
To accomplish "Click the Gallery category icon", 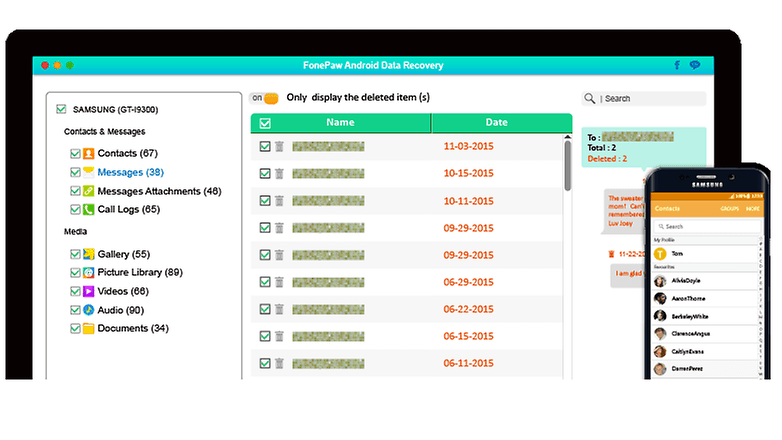I will (89, 254).
